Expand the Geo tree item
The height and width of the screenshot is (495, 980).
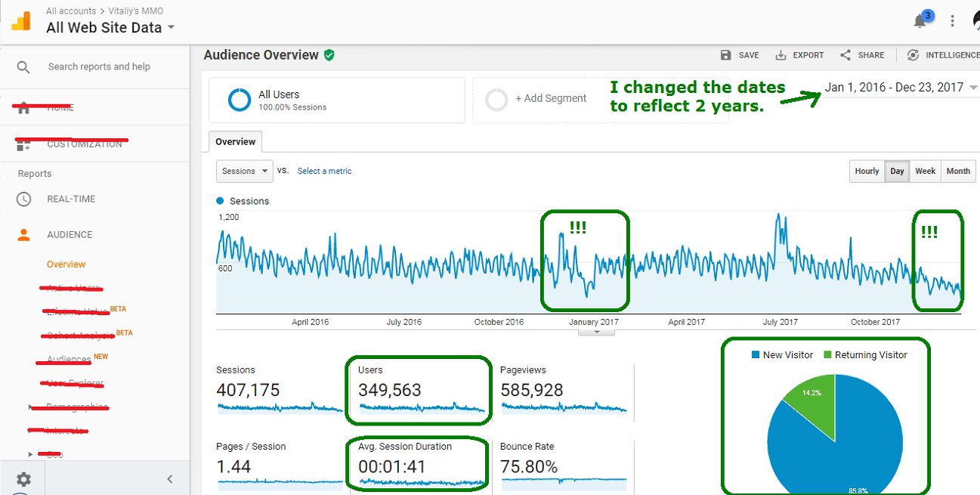click(31, 455)
